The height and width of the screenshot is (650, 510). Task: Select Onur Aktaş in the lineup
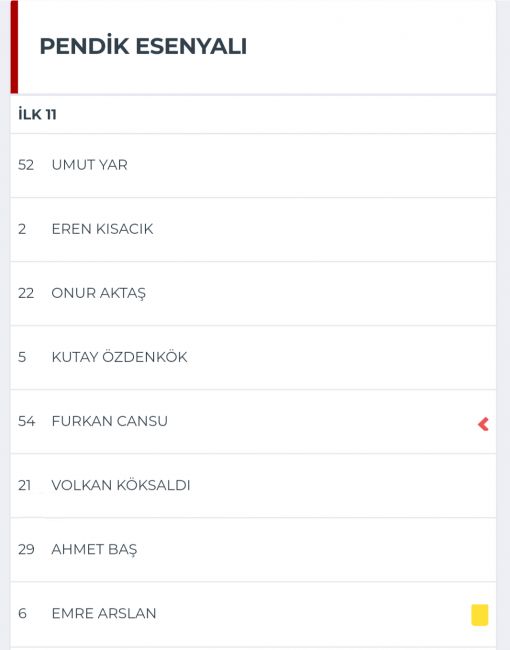coord(253,293)
